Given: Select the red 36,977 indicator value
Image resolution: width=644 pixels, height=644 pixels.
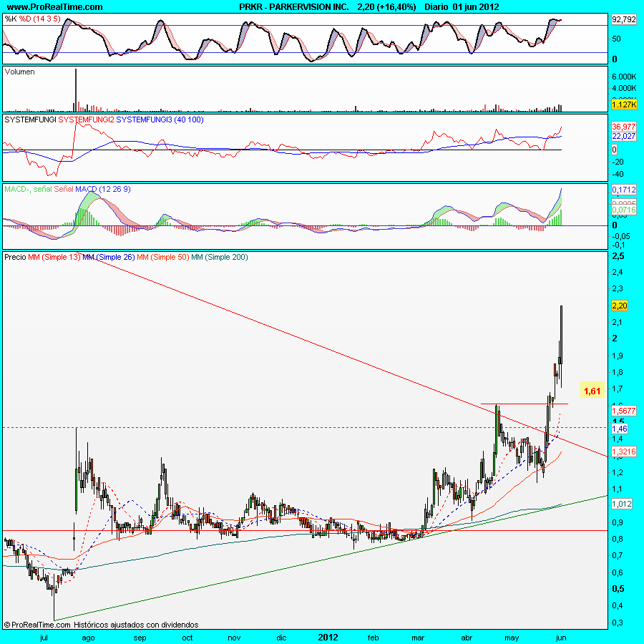Looking at the screenshot, I should (623, 127).
